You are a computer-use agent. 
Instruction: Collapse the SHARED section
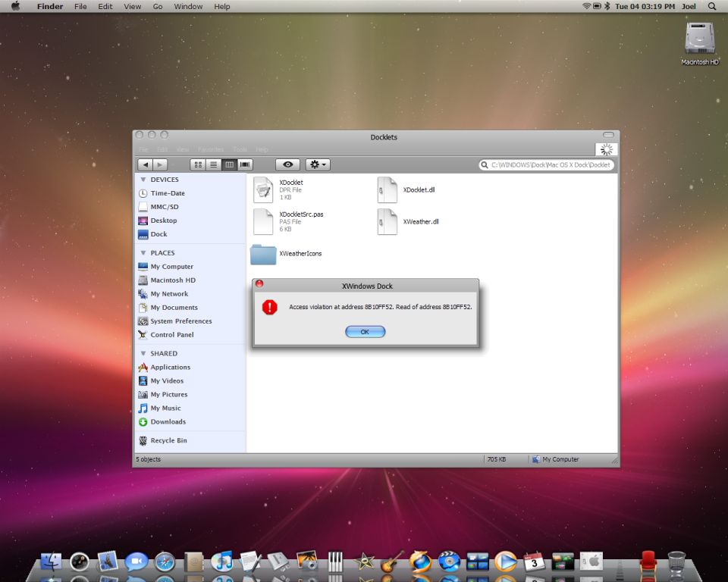click(x=143, y=354)
